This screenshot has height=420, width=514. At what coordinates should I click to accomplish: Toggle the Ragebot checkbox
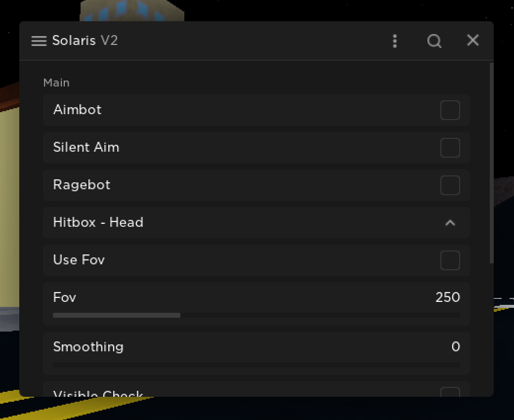[x=450, y=185]
